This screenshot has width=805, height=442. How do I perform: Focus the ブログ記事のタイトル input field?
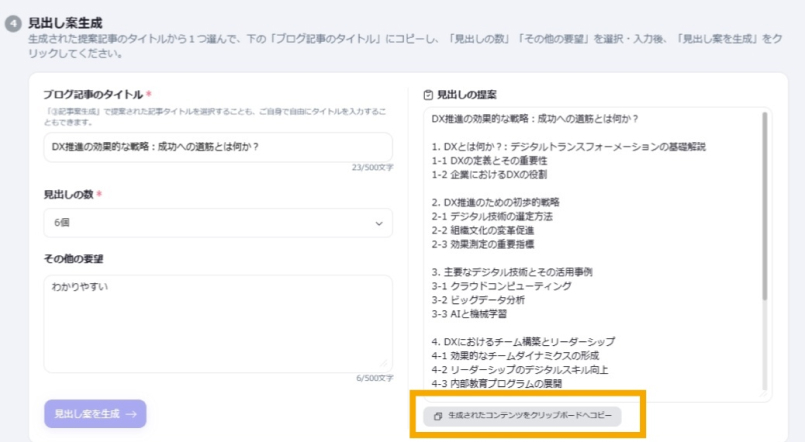coord(217,147)
